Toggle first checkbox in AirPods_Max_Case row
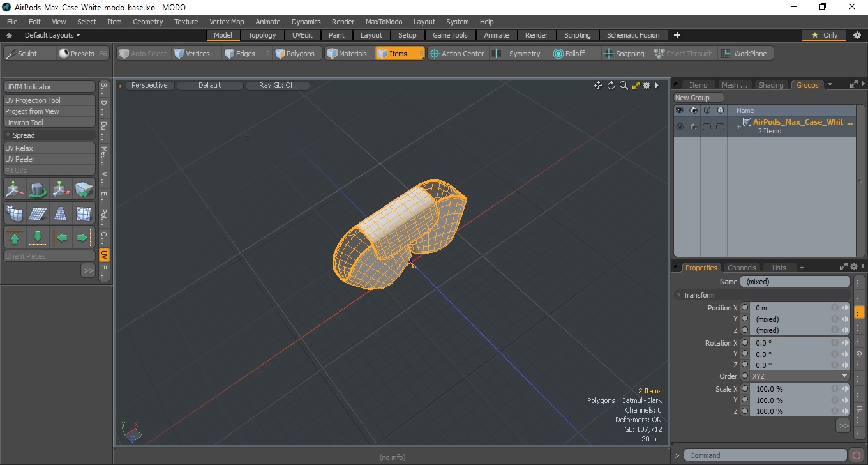 (707, 126)
